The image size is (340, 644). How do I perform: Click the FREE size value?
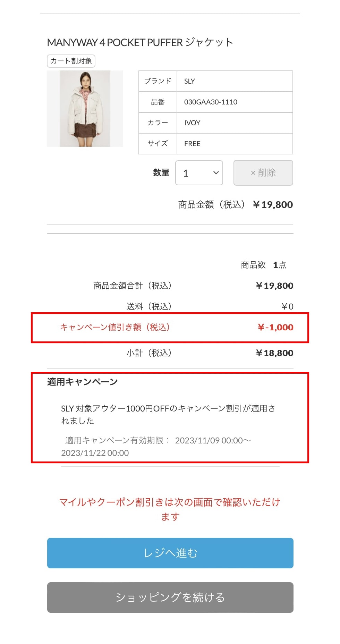(x=192, y=144)
